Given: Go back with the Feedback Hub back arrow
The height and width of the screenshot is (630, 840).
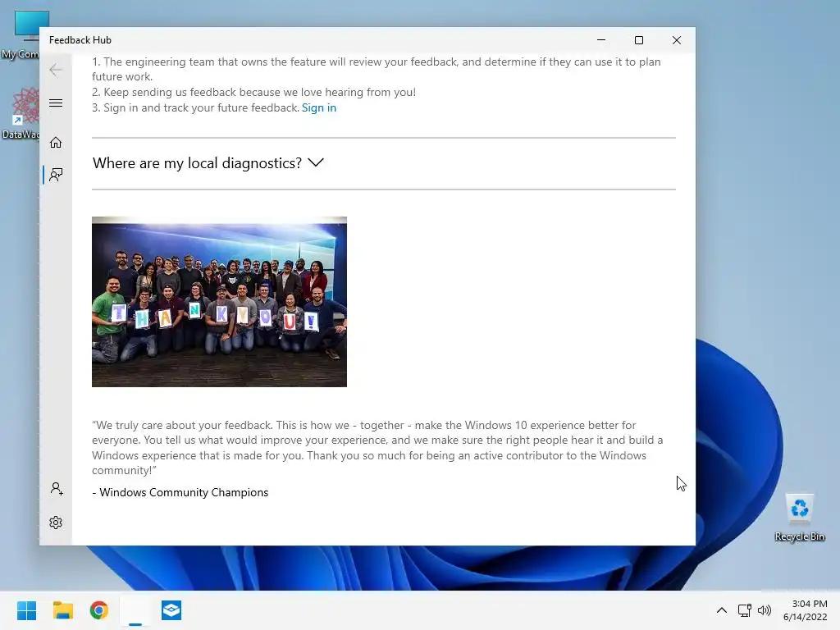Looking at the screenshot, I should coord(56,70).
